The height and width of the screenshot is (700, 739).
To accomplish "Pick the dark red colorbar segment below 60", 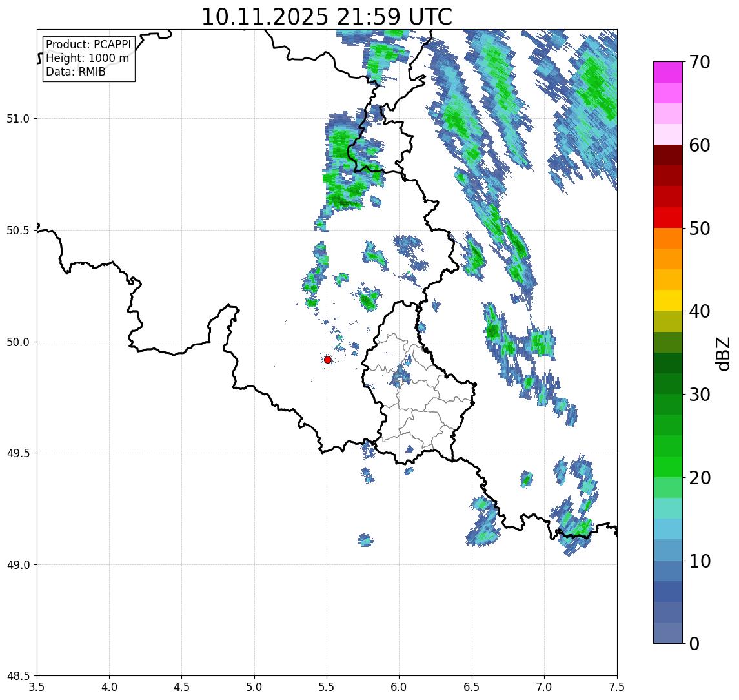I will pos(668,155).
